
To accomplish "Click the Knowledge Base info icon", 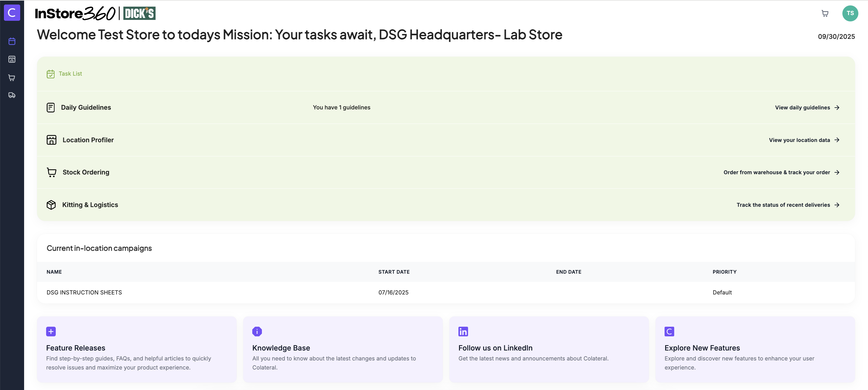I will [x=257, y=331].
